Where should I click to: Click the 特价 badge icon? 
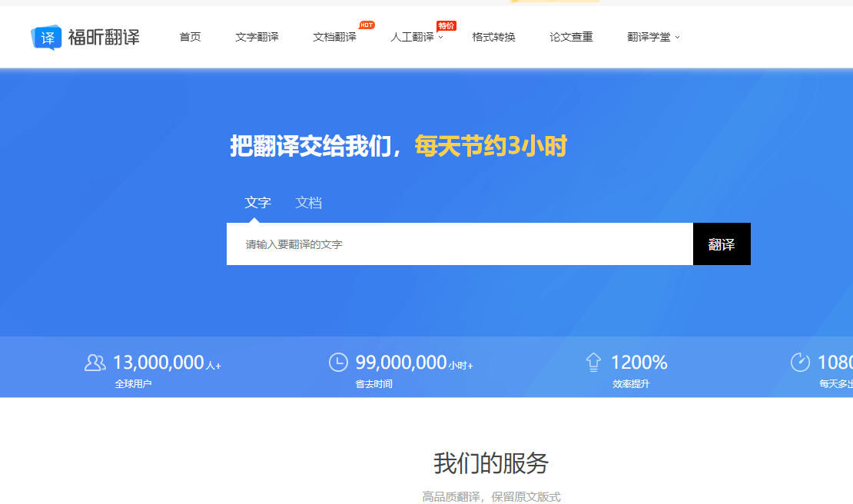(446, 25)
